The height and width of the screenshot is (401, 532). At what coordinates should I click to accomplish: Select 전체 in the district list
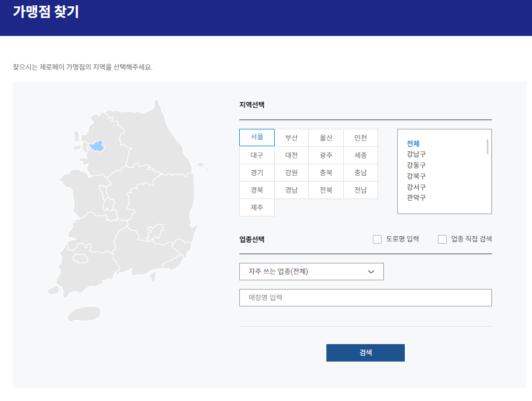414,143
